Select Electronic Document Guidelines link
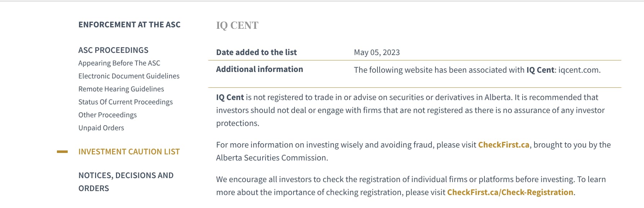The height and width of the screenshot is (208, 644). (x=129, y=76)
